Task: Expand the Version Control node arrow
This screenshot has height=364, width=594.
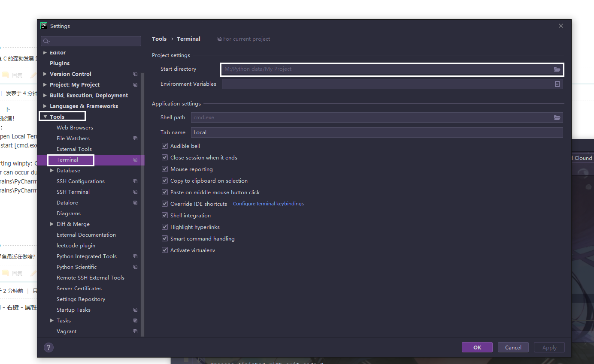Action: 45,74
